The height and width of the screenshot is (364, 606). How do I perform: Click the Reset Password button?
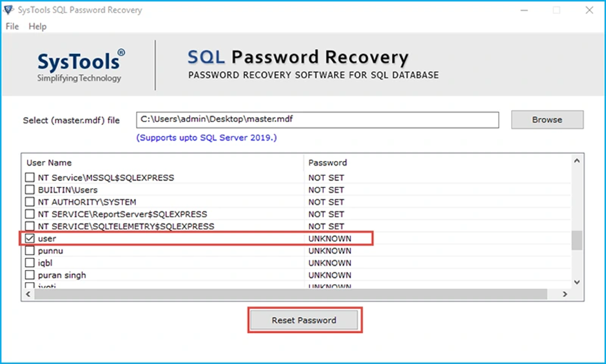(x=304, y=320)
